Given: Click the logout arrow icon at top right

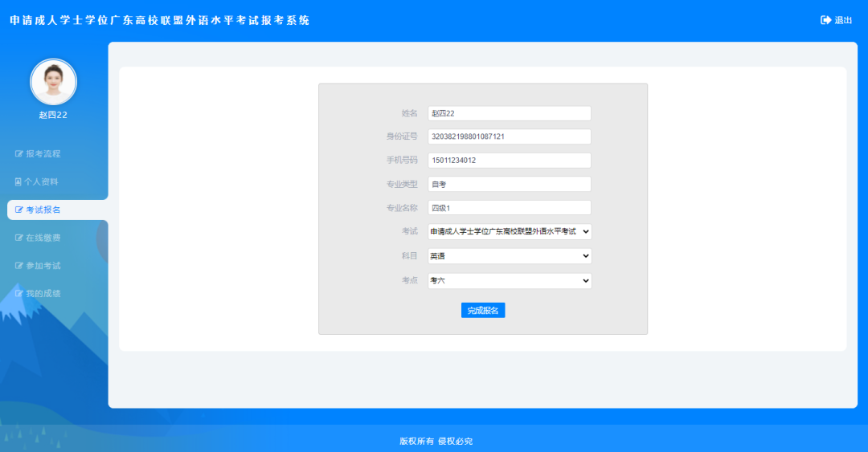Looking at the screenshot, I should [825, 20].
